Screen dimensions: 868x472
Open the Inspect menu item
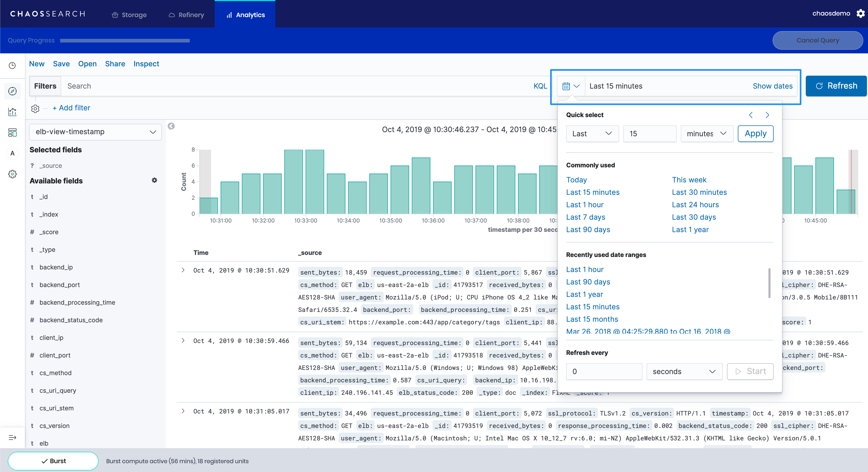146,64
